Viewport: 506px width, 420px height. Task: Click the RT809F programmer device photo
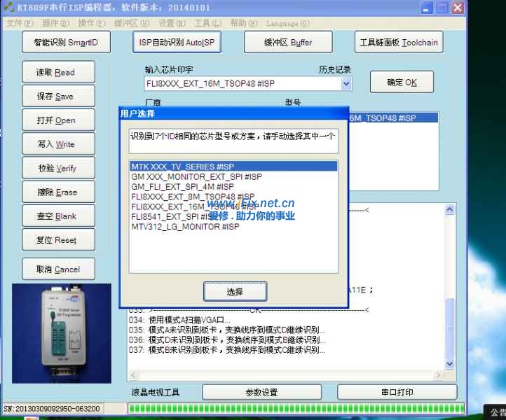point(62,333)
